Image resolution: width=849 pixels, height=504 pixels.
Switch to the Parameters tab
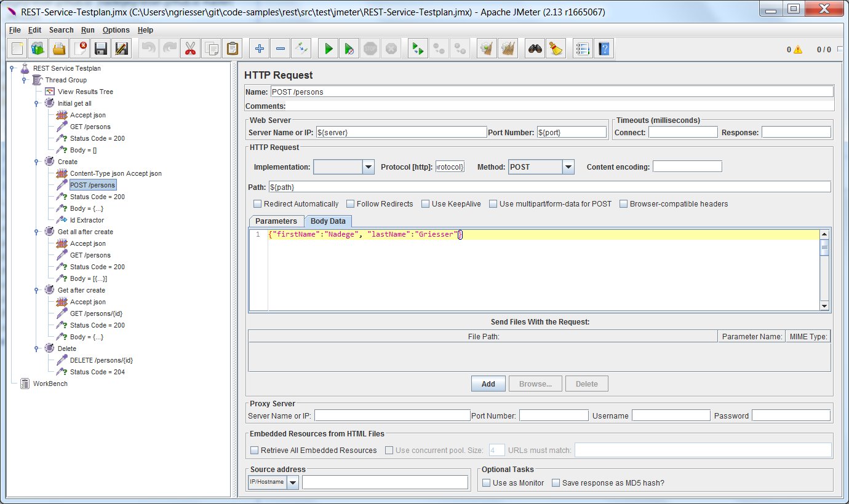[x=276, y=221]
